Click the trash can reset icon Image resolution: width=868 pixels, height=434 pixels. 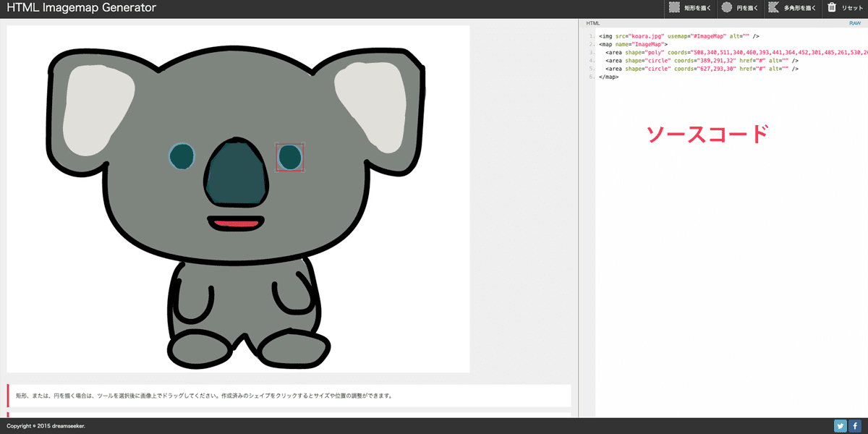click(832, 8)
